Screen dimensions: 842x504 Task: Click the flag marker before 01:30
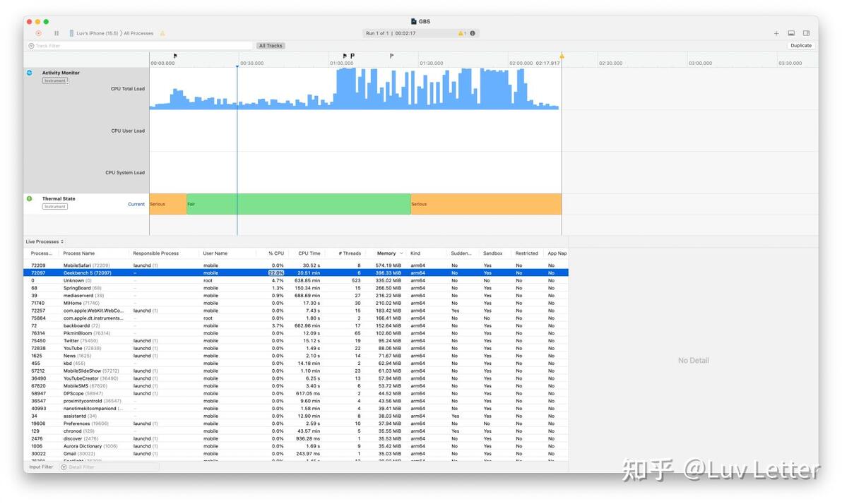(x=391, y=56)
